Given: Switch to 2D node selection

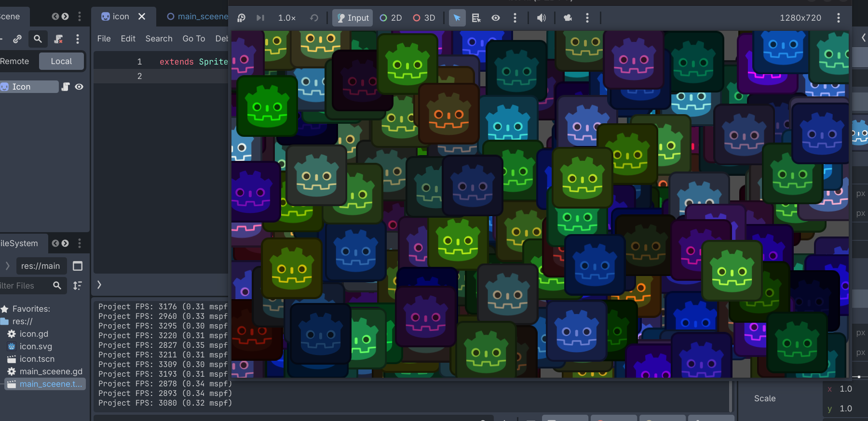Looking at the screenshot, I should 391,18.
